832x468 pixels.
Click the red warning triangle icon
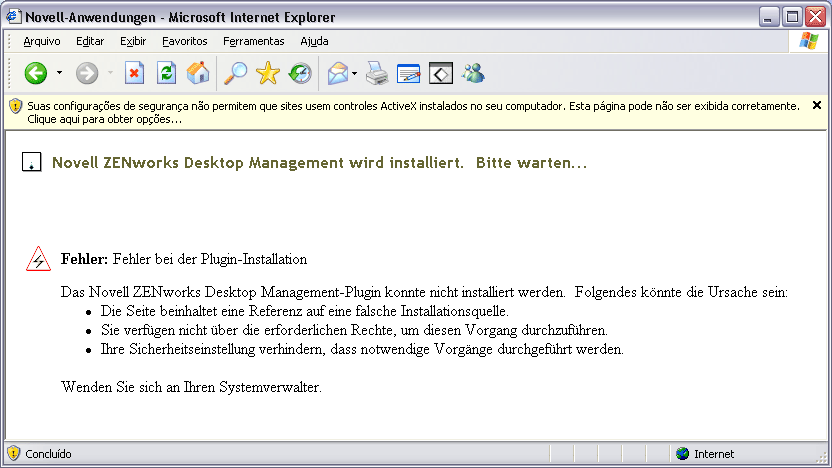point(38,259)
